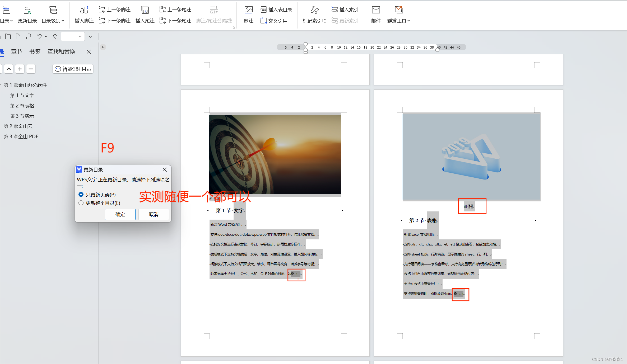Run 智能识别目录 in the navigation pane
The image size is (627, 364).
(73, 69)
